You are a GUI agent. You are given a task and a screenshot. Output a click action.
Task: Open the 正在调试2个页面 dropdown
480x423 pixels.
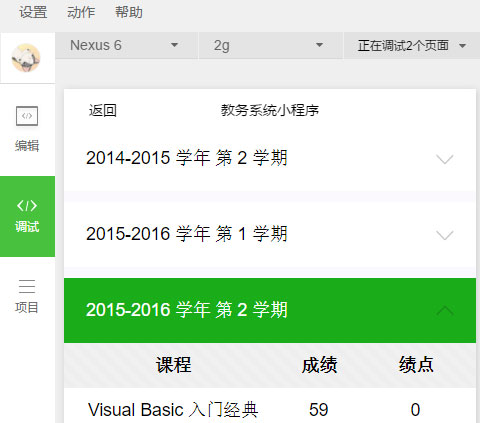pos(412,45)
